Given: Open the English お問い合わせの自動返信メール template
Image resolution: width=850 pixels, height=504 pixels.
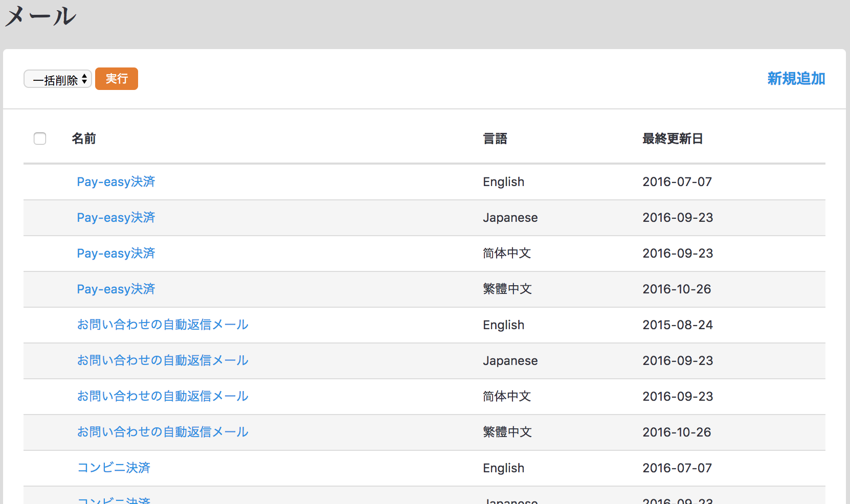Looking at the screenshot, I should [162, 325].
